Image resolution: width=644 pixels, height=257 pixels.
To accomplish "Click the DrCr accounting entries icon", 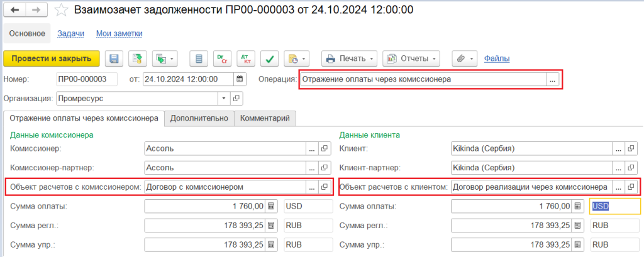I will click(x=222, y=58).
